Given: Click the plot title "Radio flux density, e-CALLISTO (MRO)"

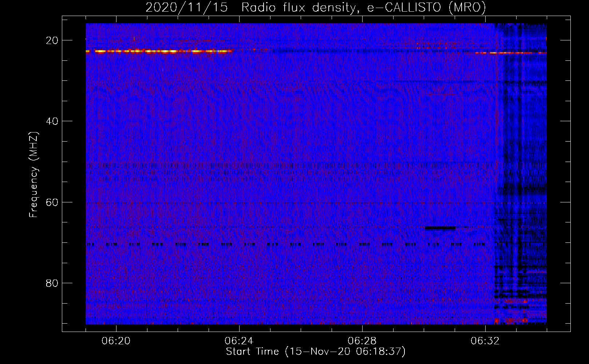Looking at the screenshot, I should point(363,7).
